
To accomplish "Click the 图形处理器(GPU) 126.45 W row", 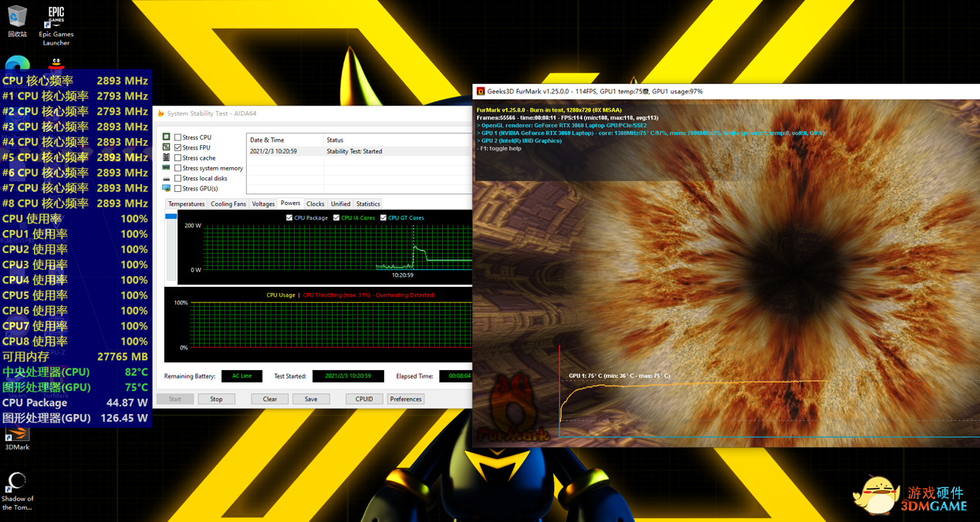I will 75,418.
